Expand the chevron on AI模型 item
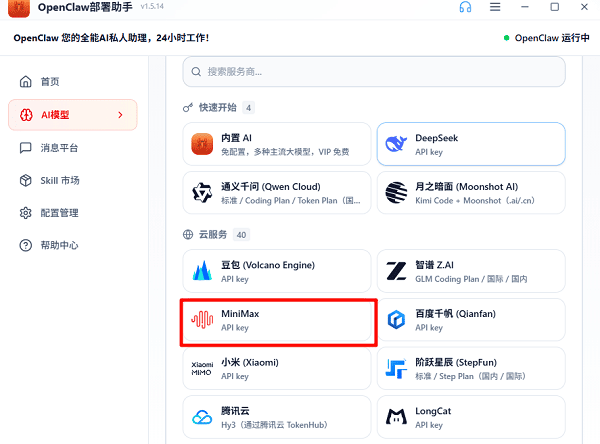This screenshot has height=444, width=600. click(x=121, y=115)
